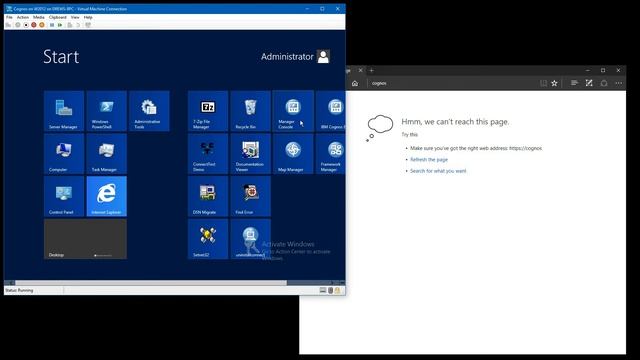
Task: Click the Revert toolbar icon
Action: tap(78, 25)
